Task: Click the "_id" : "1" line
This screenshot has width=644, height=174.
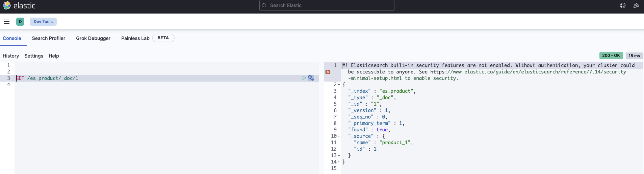Action: (x=365, y=104)
